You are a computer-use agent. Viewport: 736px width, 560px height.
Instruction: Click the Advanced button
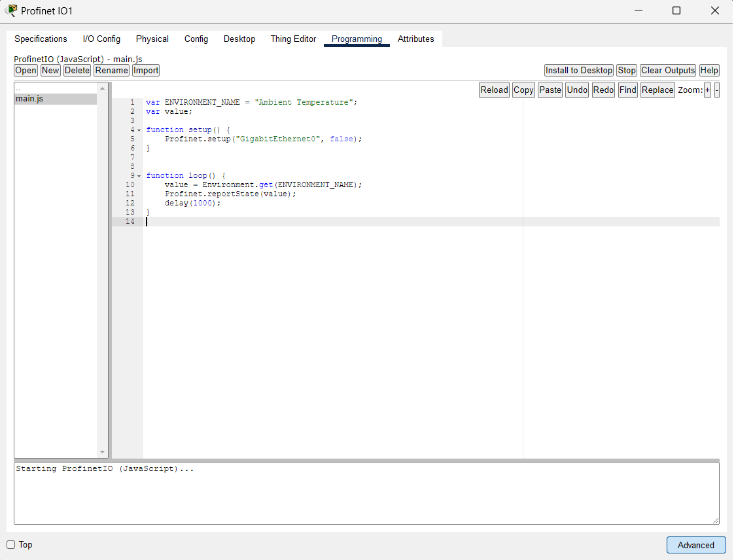[695, 545]
